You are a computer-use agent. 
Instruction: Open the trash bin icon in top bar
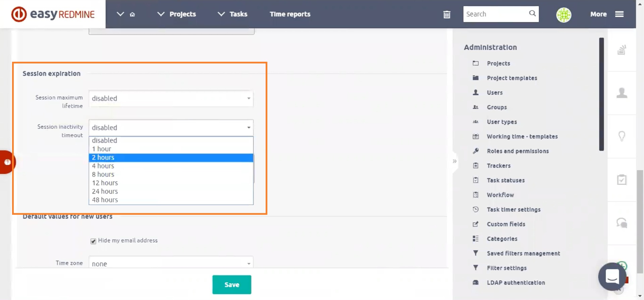447,14
